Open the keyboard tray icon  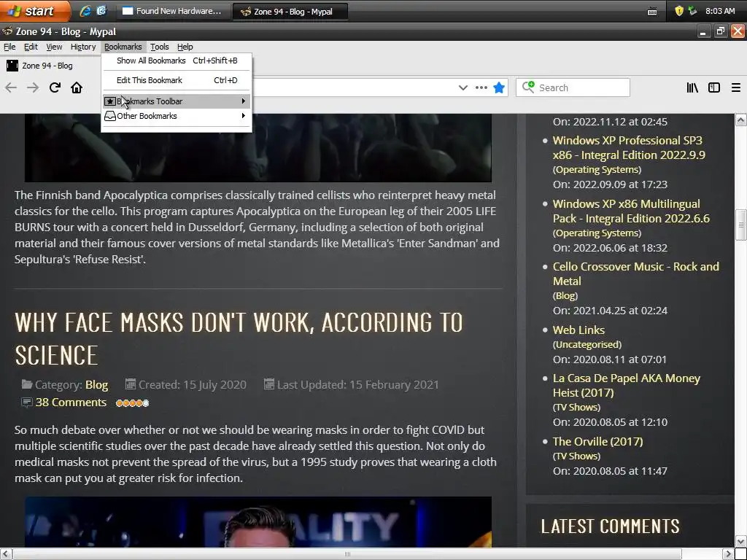pyautogui.click(x=652, y=12)
